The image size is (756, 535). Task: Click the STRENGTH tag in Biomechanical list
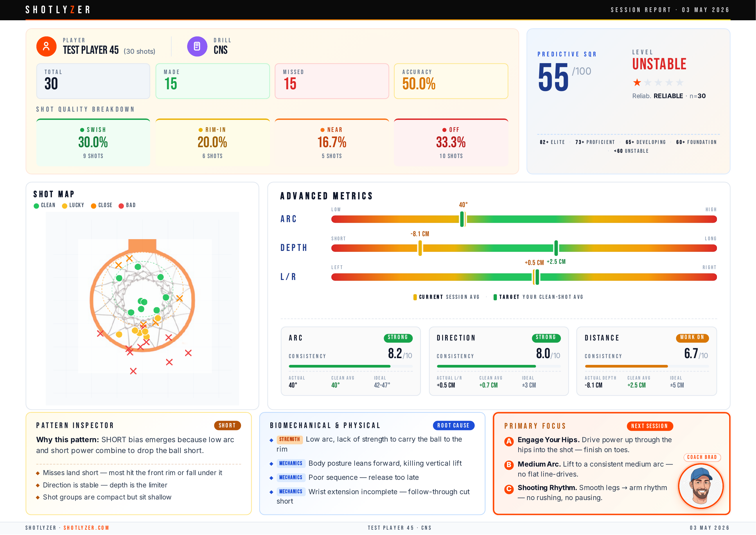pyautogui.click(x=289, y=439)
